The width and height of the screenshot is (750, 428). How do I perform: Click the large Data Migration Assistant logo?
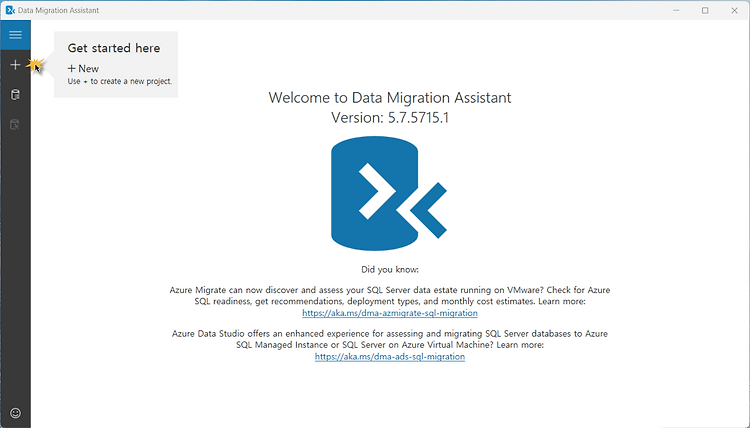(x=389, y=194)
